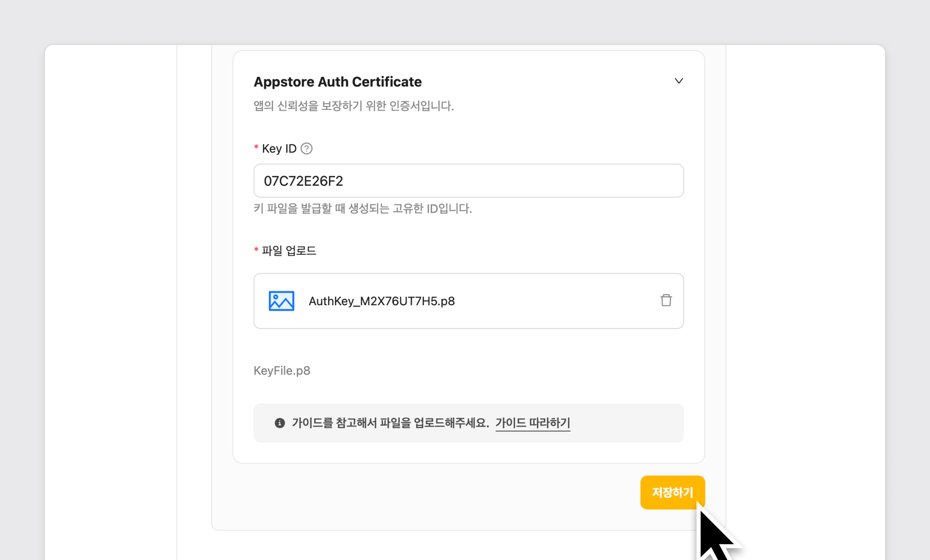Open the Key ID help tooltip icon
This screenshot has height=560, width=930.
(x=307, y=149)
